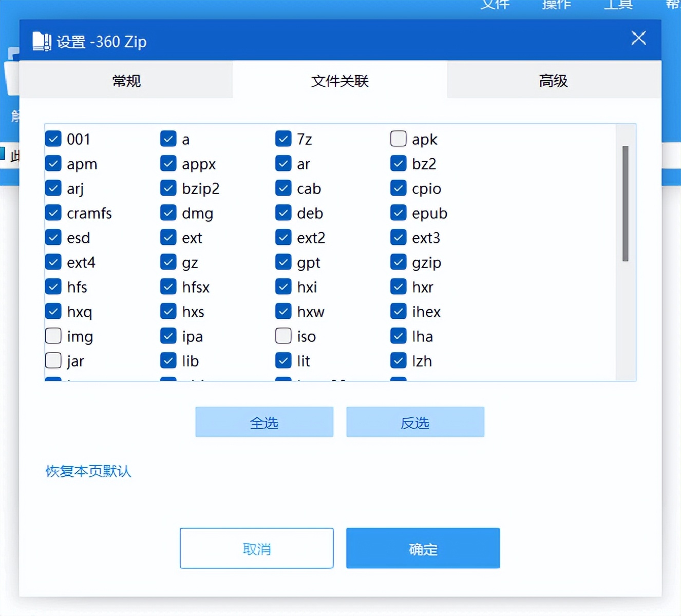
Task: Toggle the appx checkbox
Action: point(168,163)
